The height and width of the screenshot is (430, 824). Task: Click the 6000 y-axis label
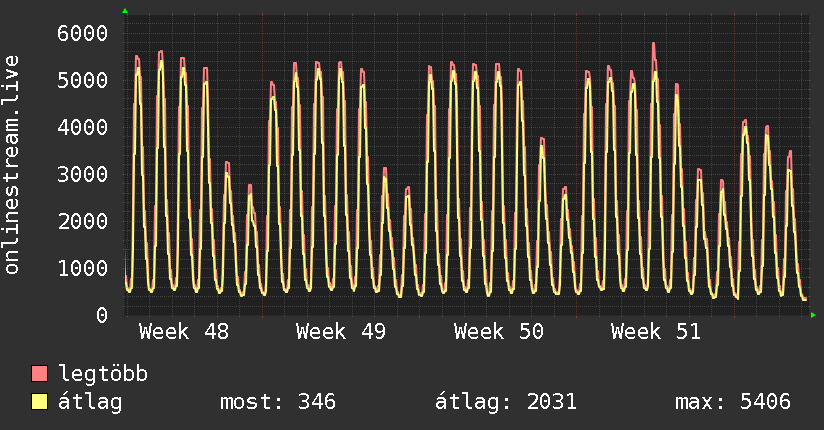[x=83, y=33]
